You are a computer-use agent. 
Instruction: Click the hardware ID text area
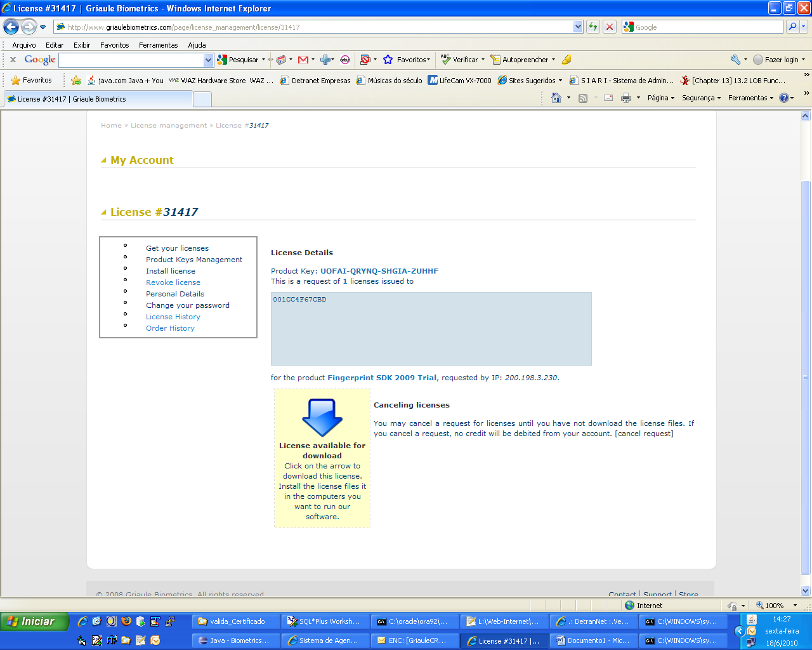431,329
